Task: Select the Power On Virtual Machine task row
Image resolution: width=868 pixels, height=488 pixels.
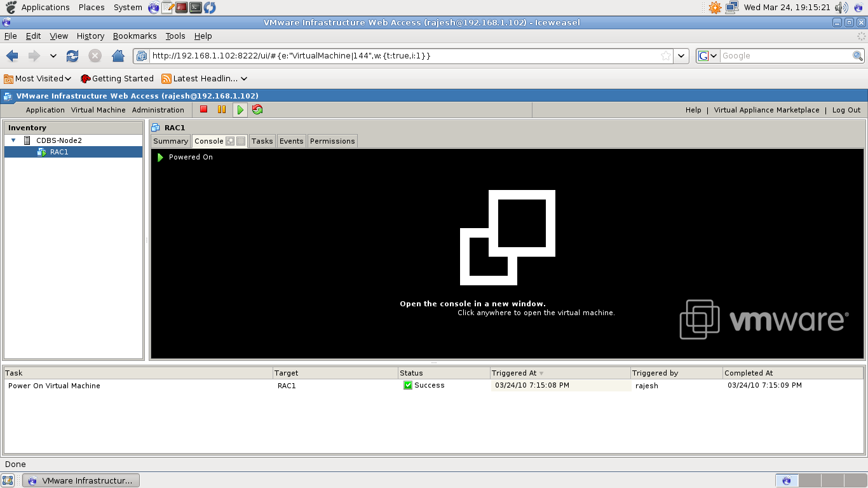Action: pos(433,386)
